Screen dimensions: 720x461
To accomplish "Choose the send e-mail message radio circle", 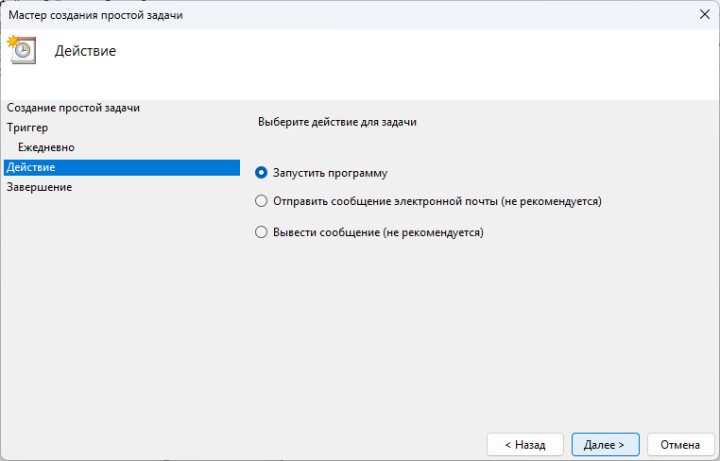I will [262, 201].
